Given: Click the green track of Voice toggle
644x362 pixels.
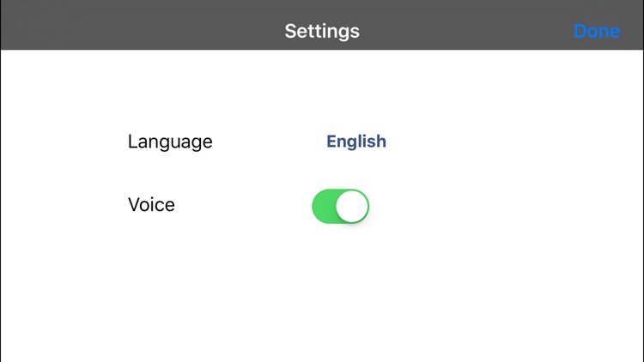Looking at the screenshot, I should [x=324, y=206].
